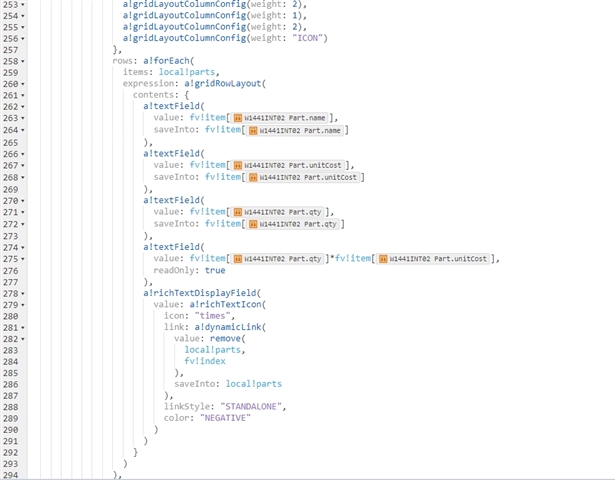This screenshot has width=615, height=480.
Task: Click the "times" icon string on line 280
Action: [212, 316]
